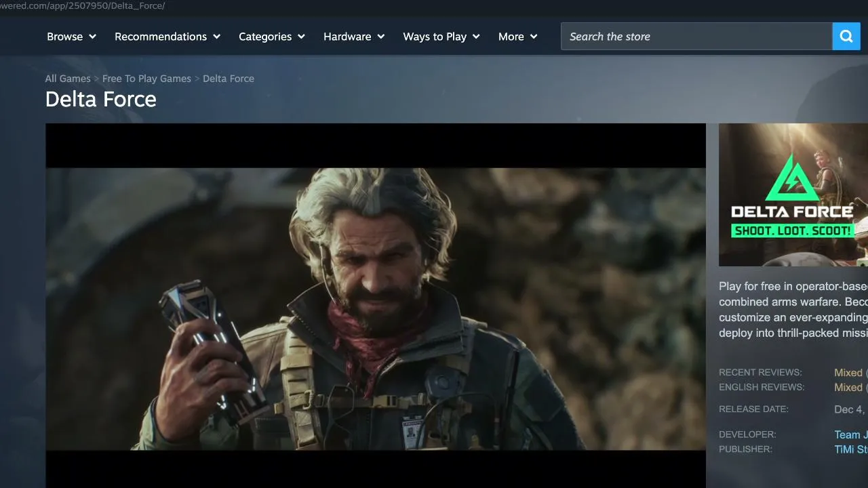Click the Delta Force capsule image
The height and width of the screenshot is (488, 868).
[793, 195]
